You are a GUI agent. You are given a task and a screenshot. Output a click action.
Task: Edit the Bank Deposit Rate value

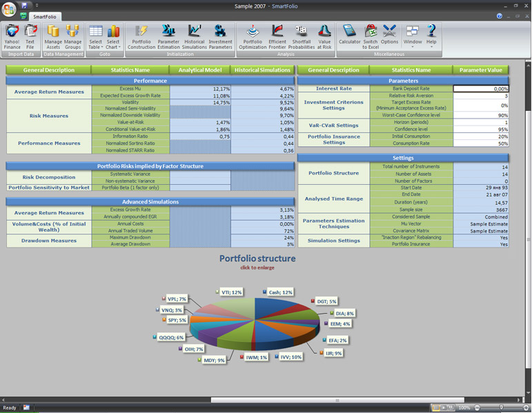[481, 88]
